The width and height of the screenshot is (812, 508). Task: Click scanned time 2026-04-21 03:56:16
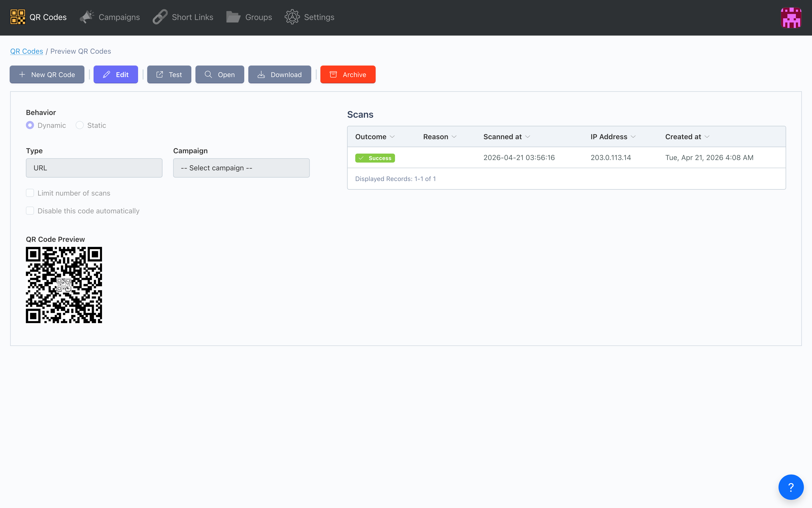point(519,158)
